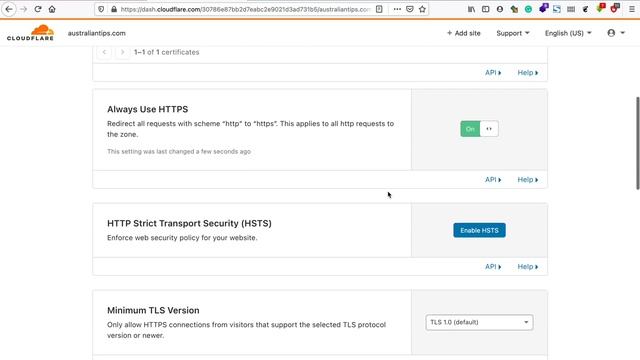Click the green arrow extension with red badge

click(x=600, y=8)
